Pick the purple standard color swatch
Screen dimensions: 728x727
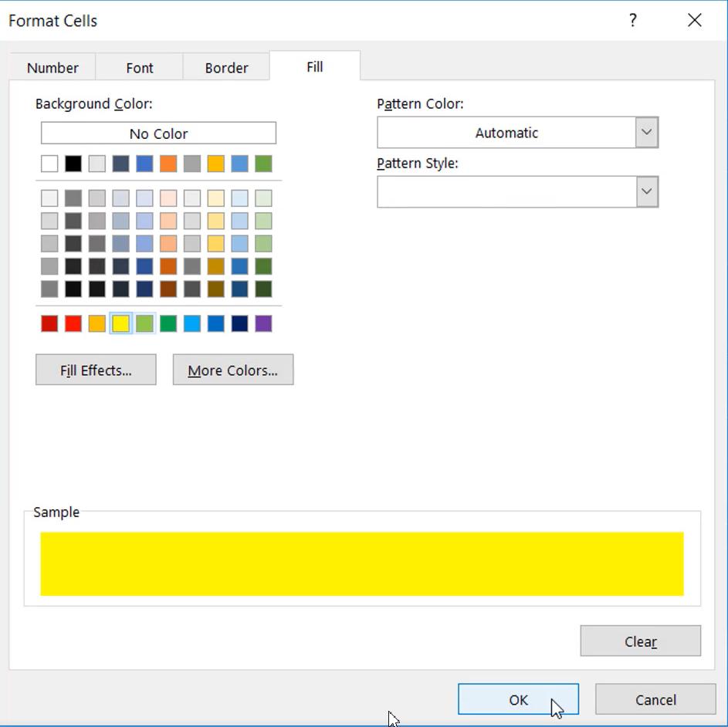click(263, 323)
